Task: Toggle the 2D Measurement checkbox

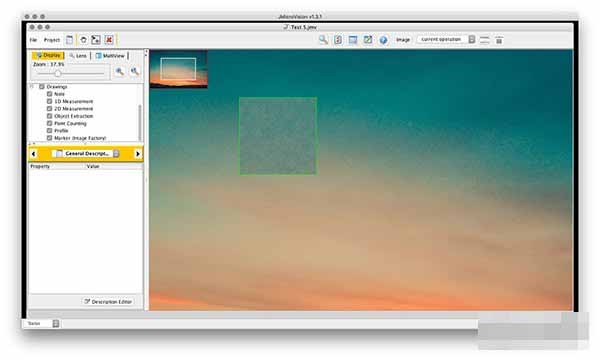Action: pos(49,109)
